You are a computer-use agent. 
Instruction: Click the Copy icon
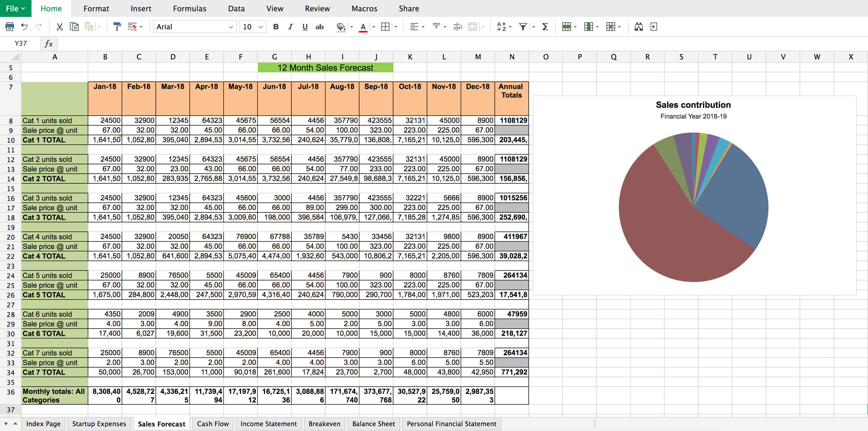(74, 27)
